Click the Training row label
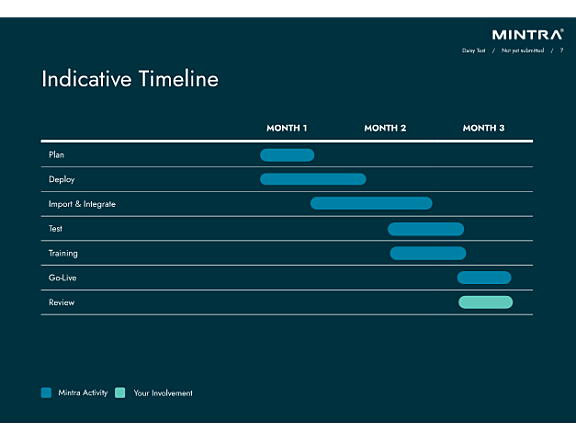576x444 pixels. click(x=63, y=253)
